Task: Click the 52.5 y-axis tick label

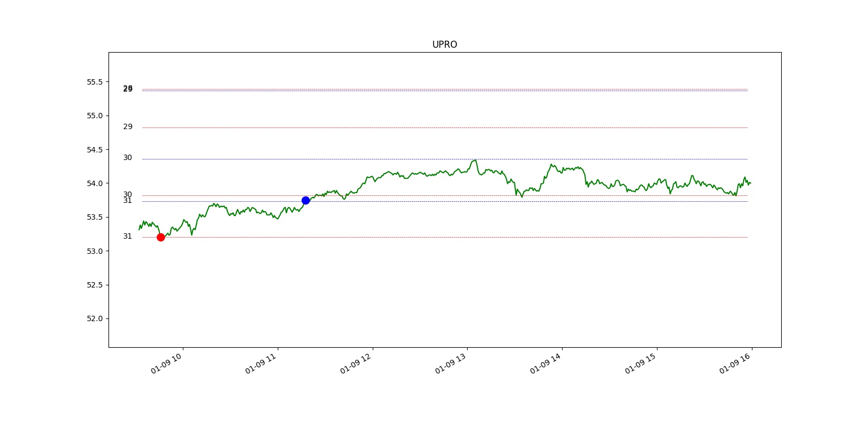Action: [94, 285]
